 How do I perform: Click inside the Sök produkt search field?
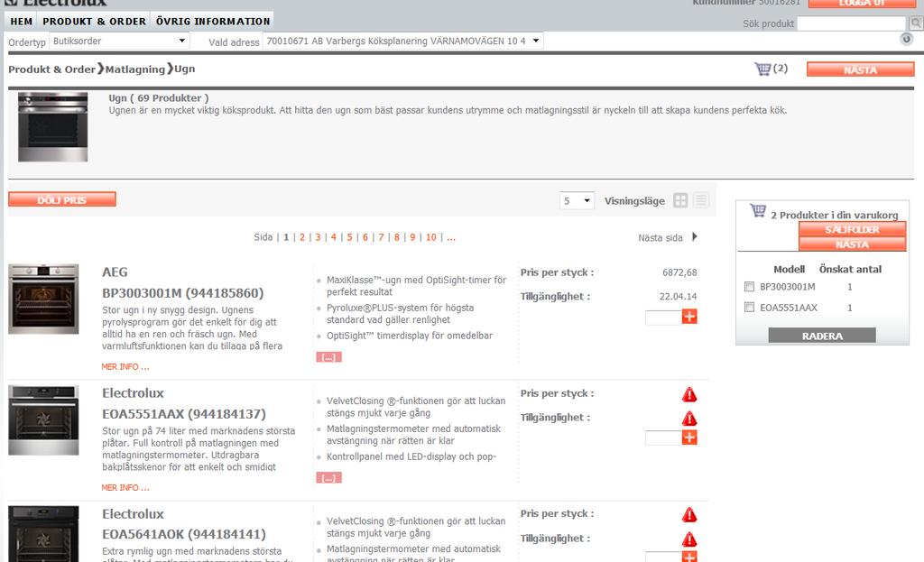tap(852, 23)
